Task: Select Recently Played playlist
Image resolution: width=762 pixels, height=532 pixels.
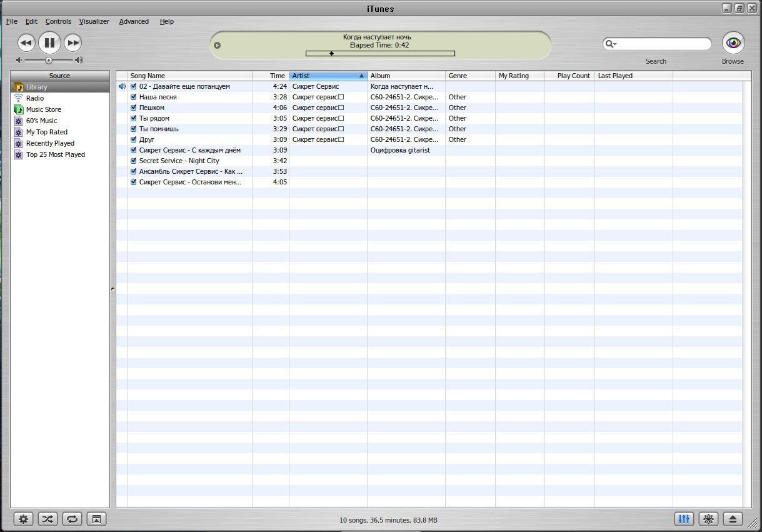Action: pos(60,143)
